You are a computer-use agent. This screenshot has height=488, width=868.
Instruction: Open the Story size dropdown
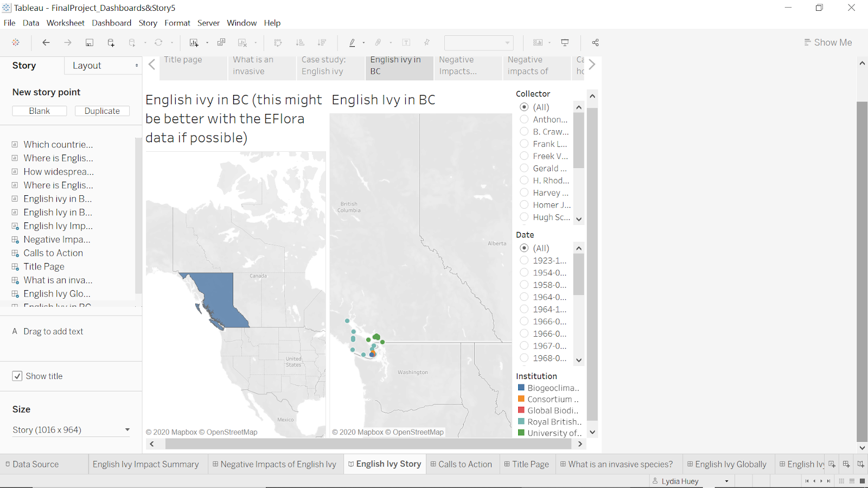point(71,429)
